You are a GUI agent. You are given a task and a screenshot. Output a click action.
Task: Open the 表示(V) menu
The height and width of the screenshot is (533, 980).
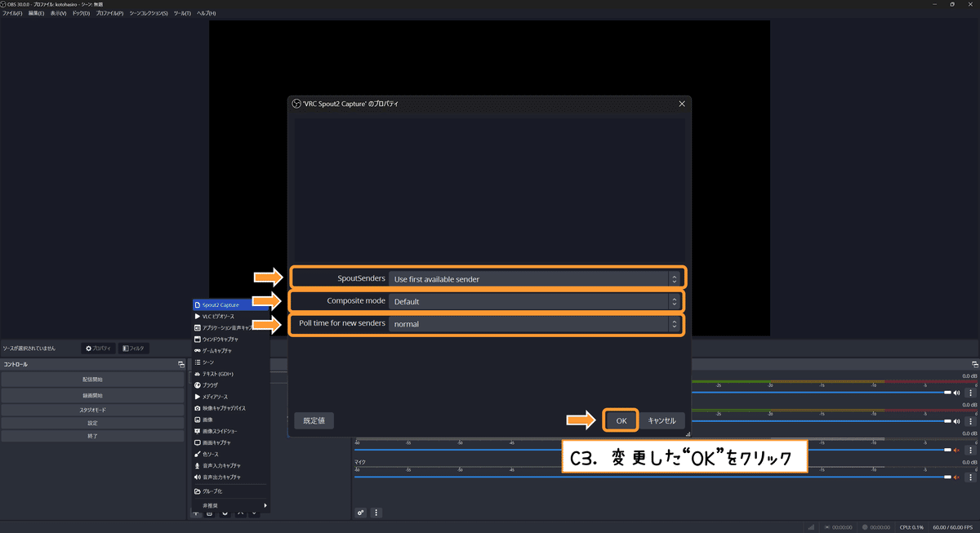[58, 14]
